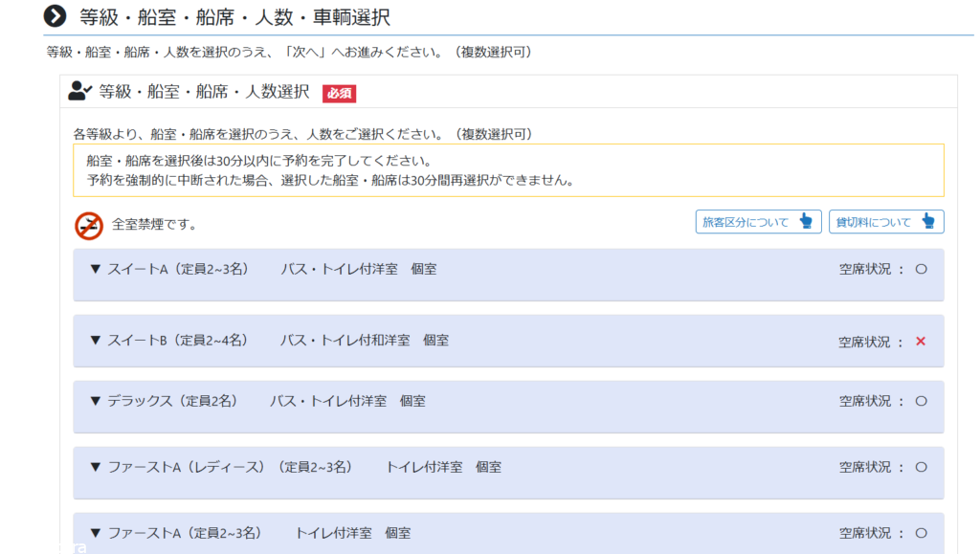This screenshot has width=980, height=554.
Task: Click the hand pointer icon on 貸切料について
Action: click(927, 222)
